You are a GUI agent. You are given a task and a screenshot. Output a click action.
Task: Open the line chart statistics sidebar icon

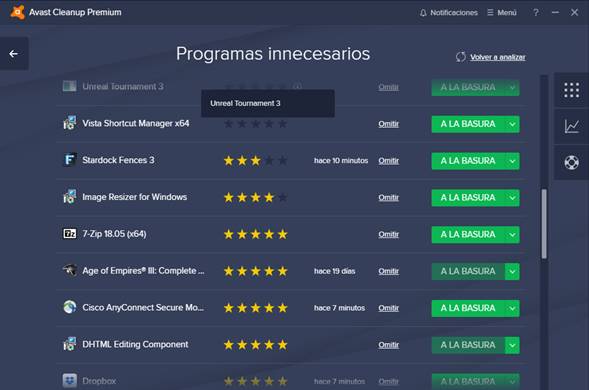571,126
